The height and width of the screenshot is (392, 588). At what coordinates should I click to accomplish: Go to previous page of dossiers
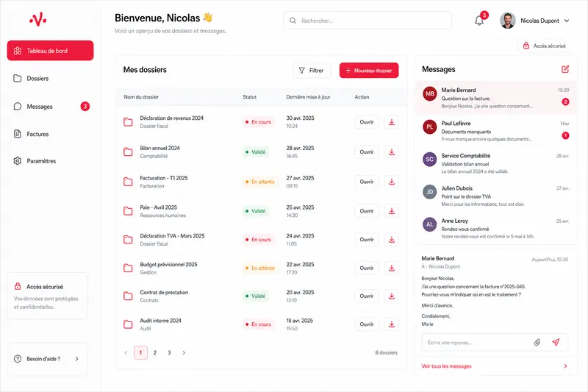(x=126, y=352)
